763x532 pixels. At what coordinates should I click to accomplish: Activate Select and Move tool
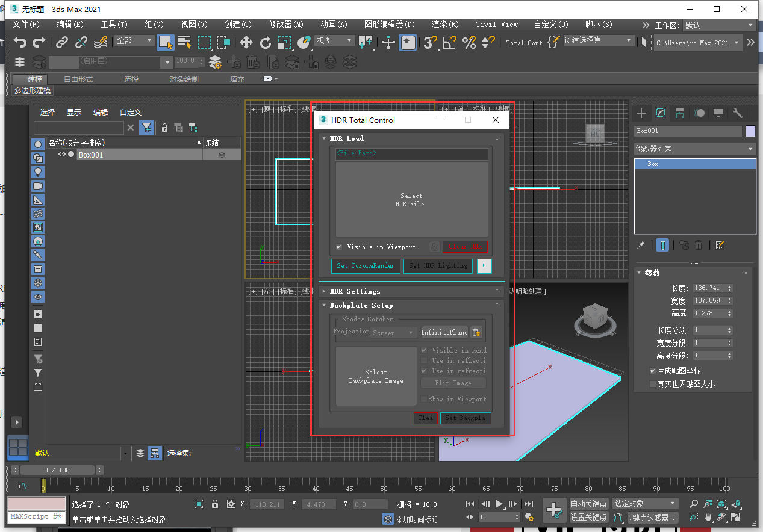pos(246,42)
